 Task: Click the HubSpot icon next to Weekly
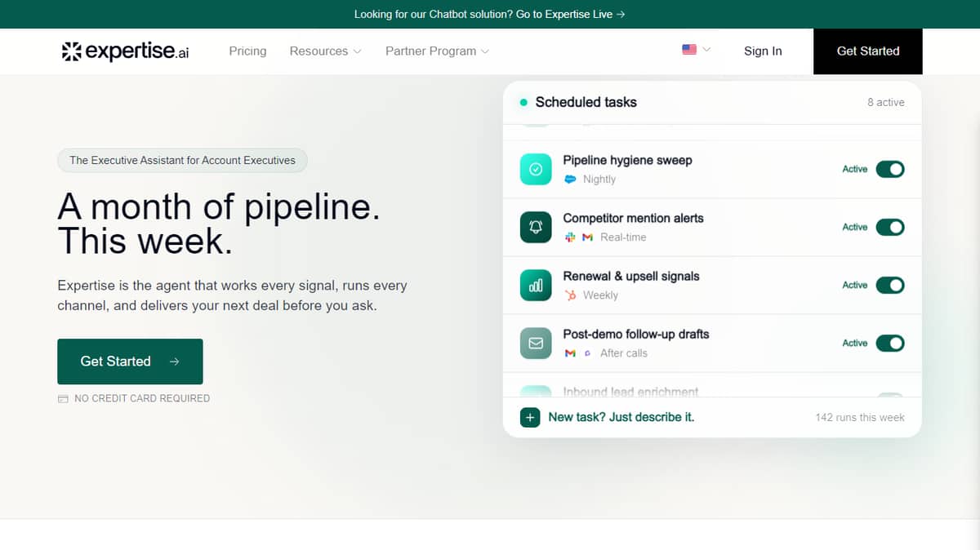[x=570, y=295]
